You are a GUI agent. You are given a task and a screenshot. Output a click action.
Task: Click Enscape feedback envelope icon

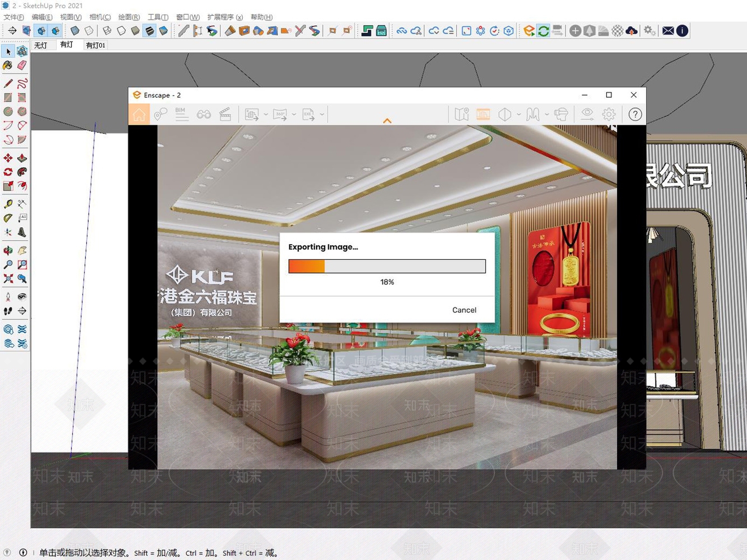(x=668, y=31)
